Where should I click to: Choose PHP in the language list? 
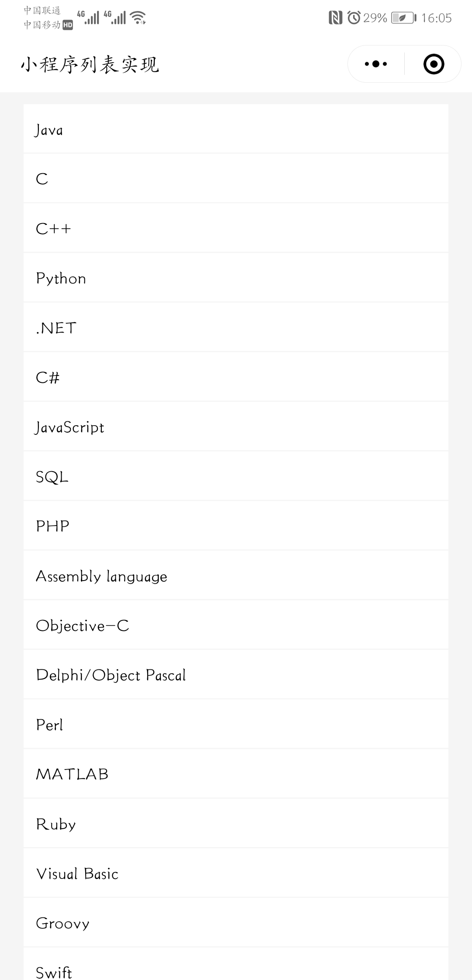236,526
